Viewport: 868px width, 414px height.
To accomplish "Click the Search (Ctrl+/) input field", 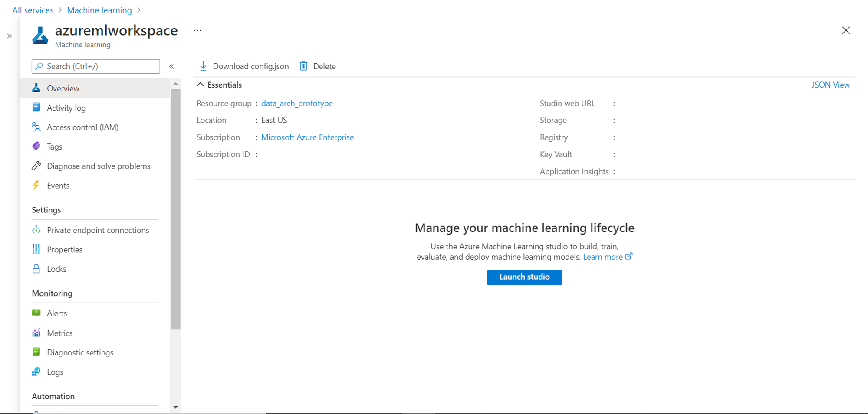I will coord(96,66).
